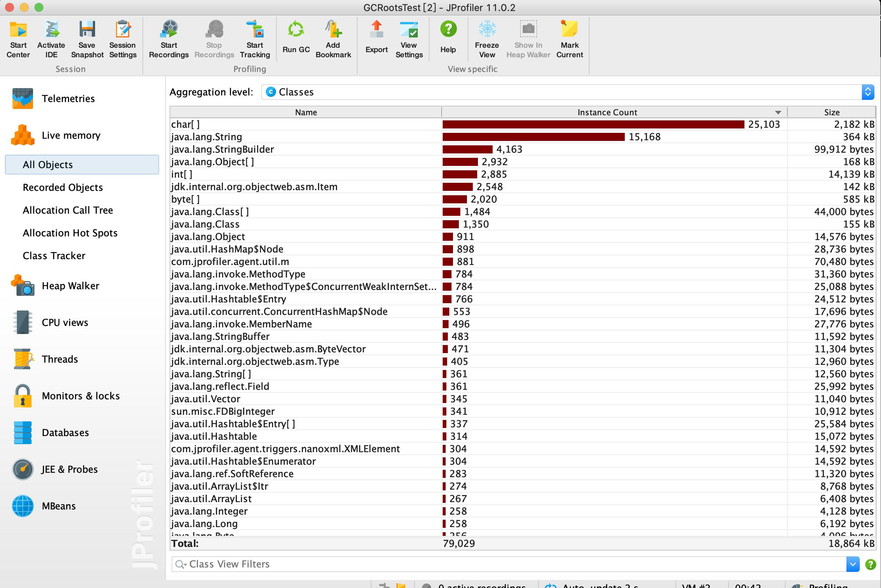Select the java.util.HashMap$Node row

pyautogui.click(x=523, y=249)
